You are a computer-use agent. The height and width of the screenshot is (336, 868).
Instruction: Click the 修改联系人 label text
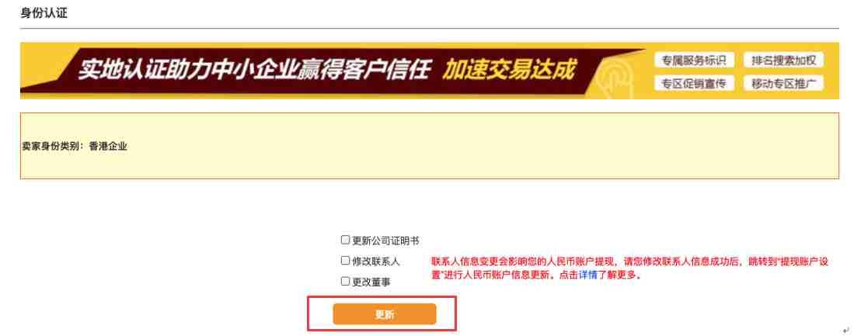click(x=376, y=262)
